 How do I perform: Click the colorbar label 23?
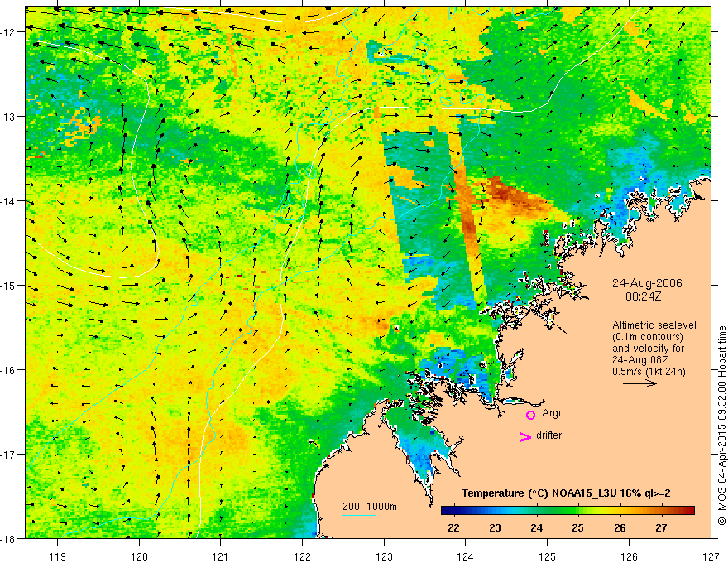coord(495,527)
